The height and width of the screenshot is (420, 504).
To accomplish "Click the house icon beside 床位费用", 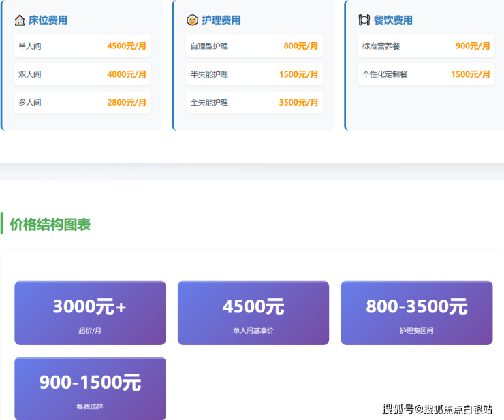I will (x=20, y=20).
